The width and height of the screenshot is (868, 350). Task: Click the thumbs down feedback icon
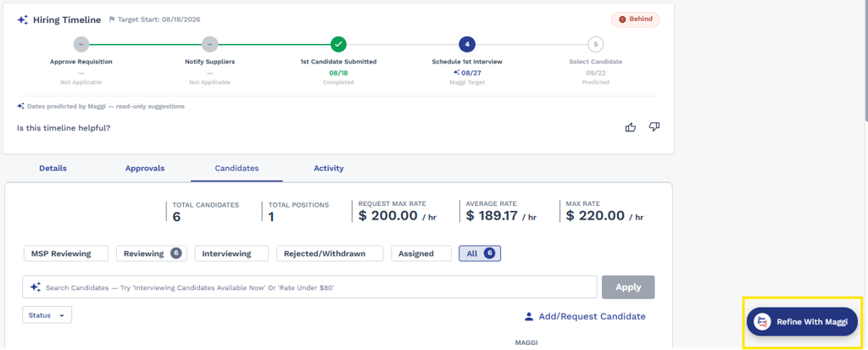654,127
